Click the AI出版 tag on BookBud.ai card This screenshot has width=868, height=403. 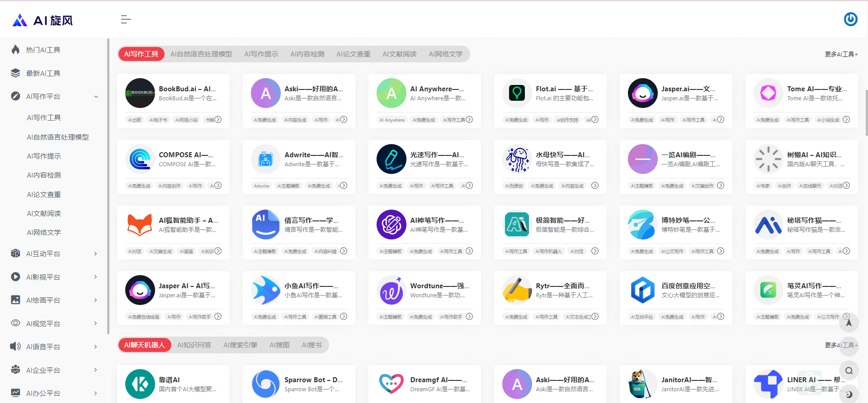click(135, 120)
